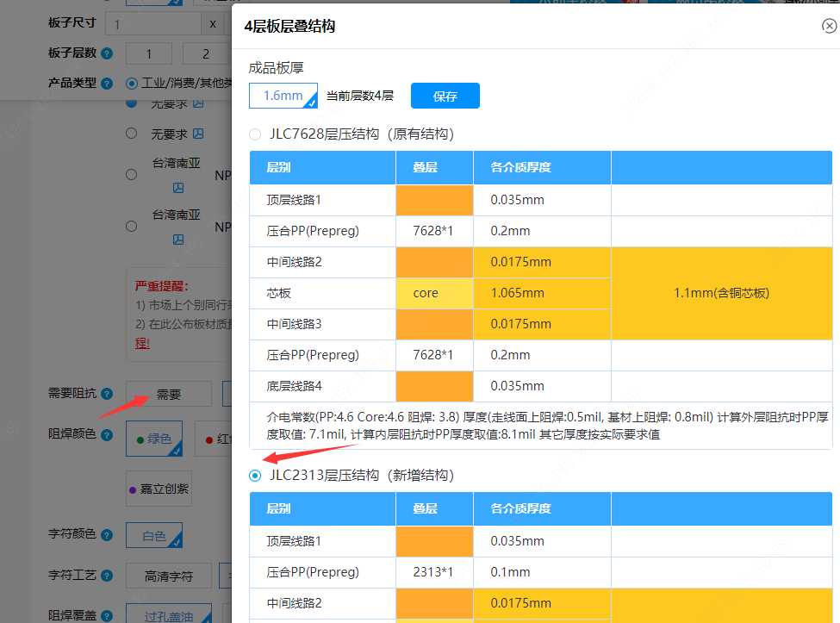Open help icon next to 字符颜色
Viewport: 840px width, 623px height.
pyautogui.click(x=107, y=535)
